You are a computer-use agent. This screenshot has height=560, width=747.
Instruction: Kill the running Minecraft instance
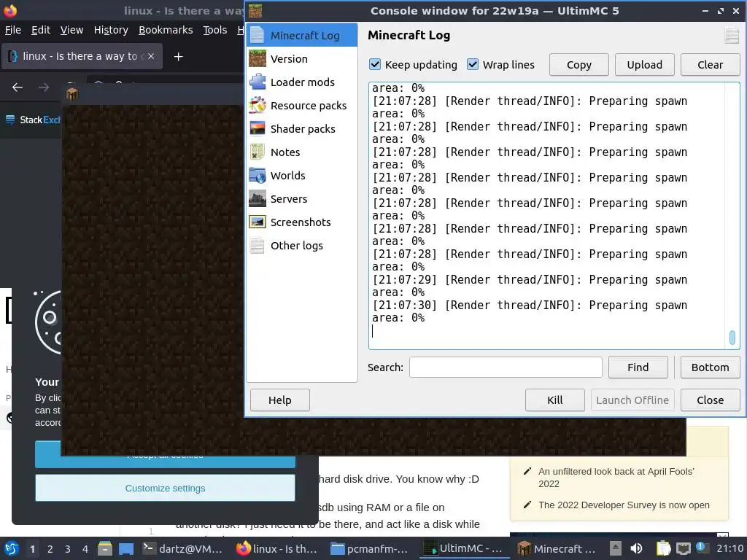coord(554,400)
